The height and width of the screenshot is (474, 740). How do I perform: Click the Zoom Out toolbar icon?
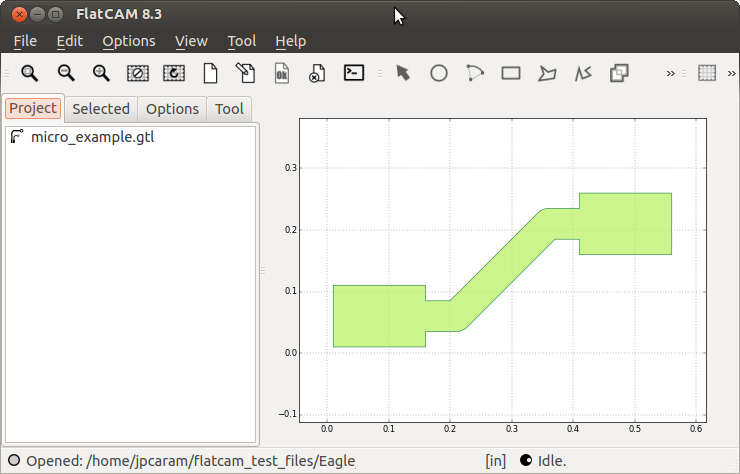pos(66,73)
